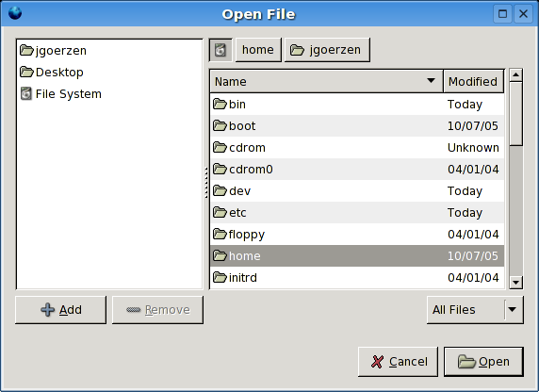Click the file list scrollbar down arrow

point(515,283)
